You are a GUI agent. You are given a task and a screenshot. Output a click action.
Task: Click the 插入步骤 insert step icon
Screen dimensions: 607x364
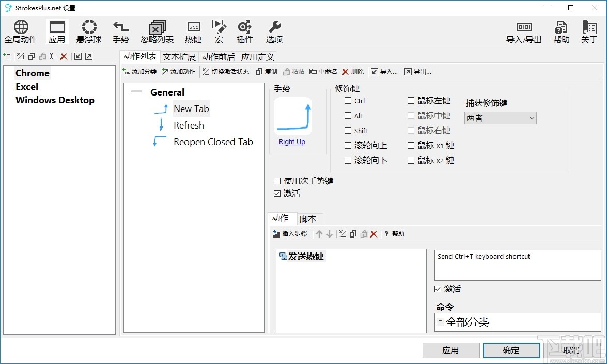tap(289, 233)
